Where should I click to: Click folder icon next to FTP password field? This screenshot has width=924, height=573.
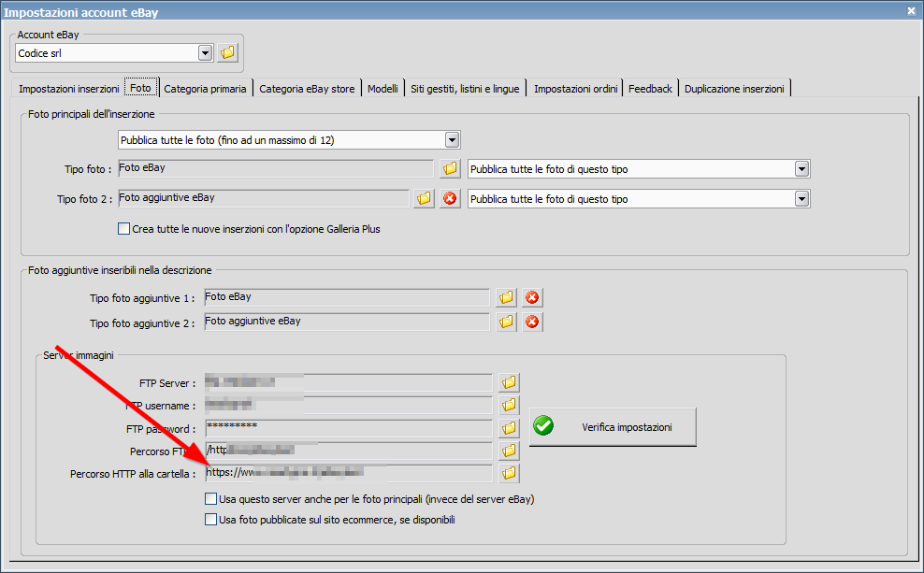point(509,428)
